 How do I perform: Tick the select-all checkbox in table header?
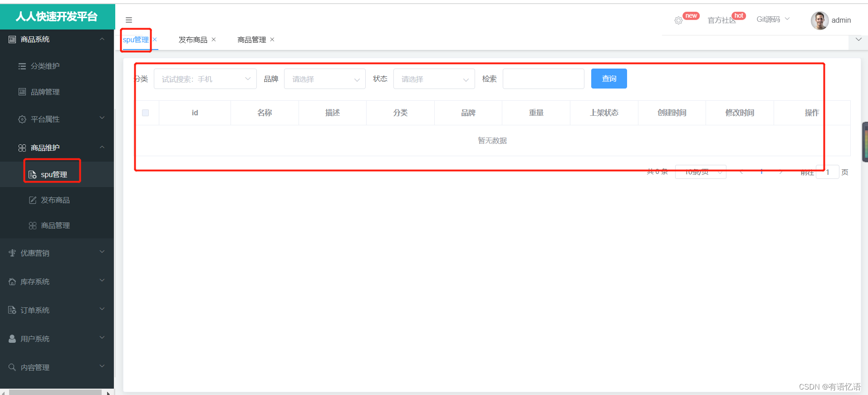click(x=145, y=113)
